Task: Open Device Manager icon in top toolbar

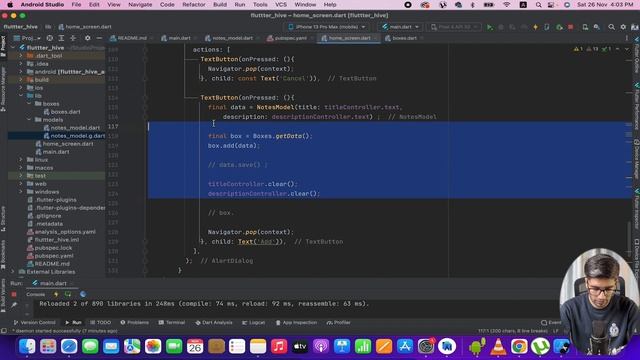Action: 585,27
